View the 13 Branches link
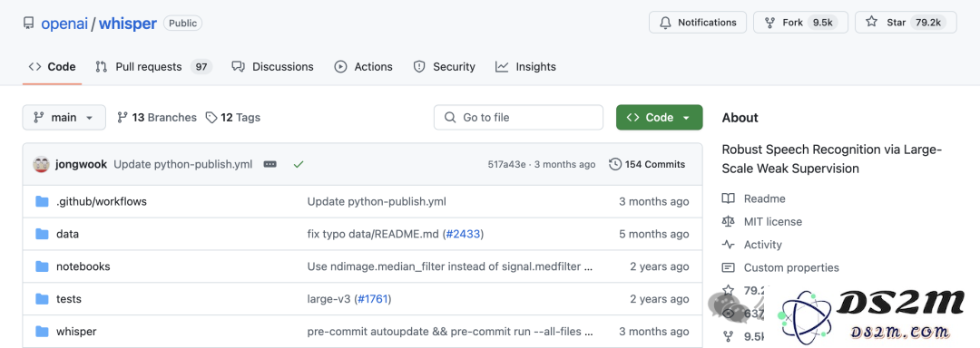This screenshot has height=348, width=980. pos(157,117)
